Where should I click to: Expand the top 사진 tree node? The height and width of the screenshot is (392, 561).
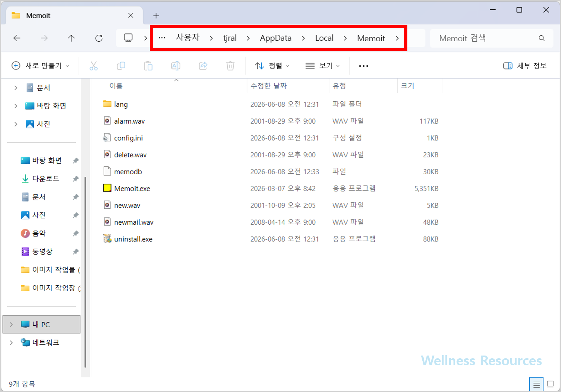coord(16,124)
